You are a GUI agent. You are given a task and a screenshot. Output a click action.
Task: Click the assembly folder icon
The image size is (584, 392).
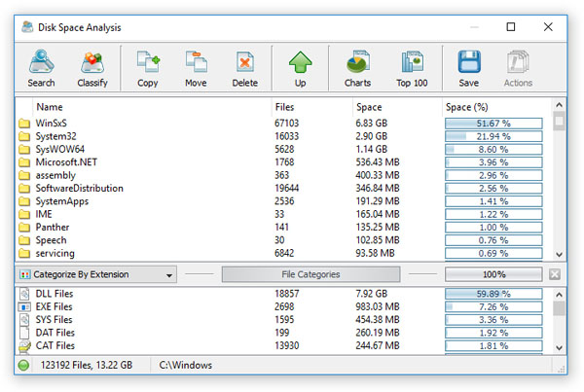24,175
